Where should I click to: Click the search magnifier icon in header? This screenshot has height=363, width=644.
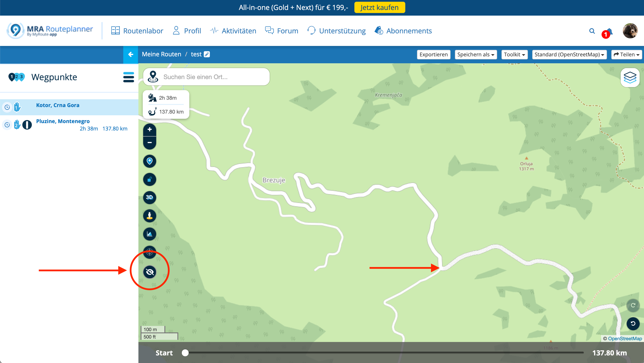[x=592, y=31]
